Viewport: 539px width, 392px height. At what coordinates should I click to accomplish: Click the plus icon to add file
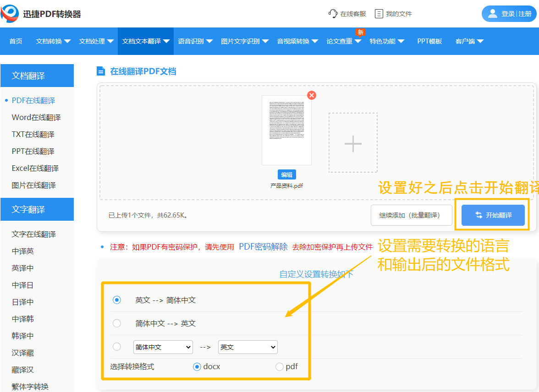point(353,143)
